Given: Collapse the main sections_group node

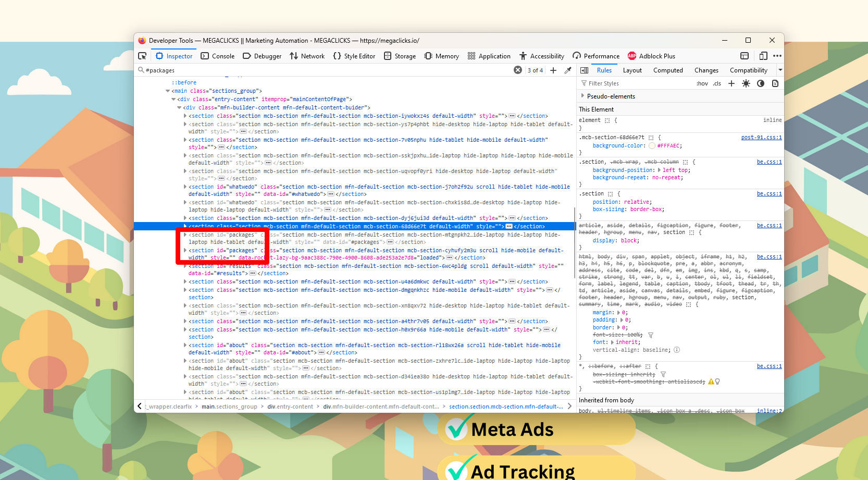Looking at the screenshot, I should 168,91.
